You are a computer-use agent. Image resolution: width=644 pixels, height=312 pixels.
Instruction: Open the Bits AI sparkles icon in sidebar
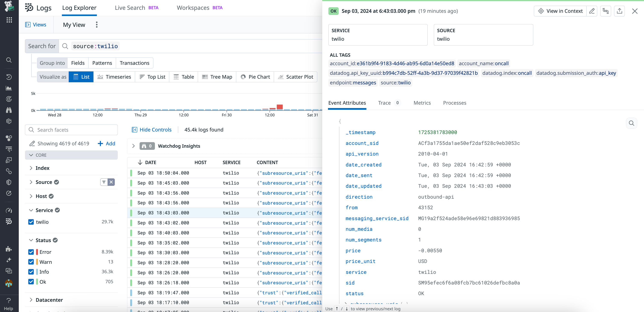click(x=9, y=260)
